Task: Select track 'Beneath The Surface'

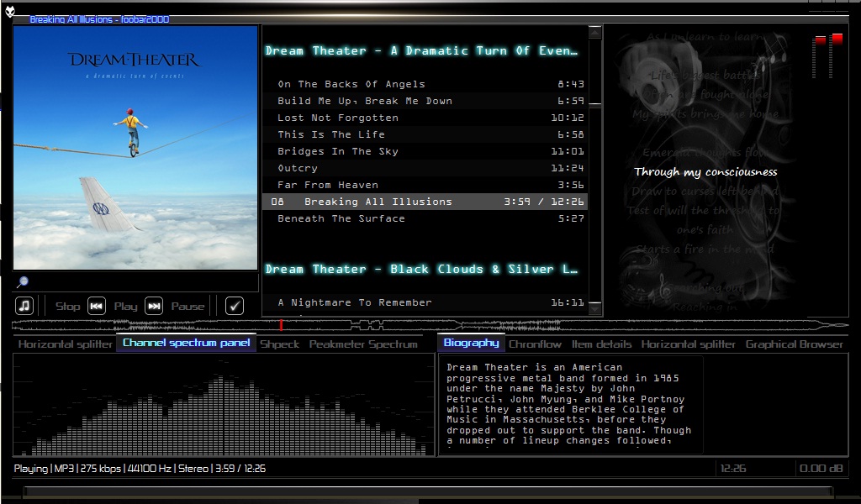Action: [425, 218]
